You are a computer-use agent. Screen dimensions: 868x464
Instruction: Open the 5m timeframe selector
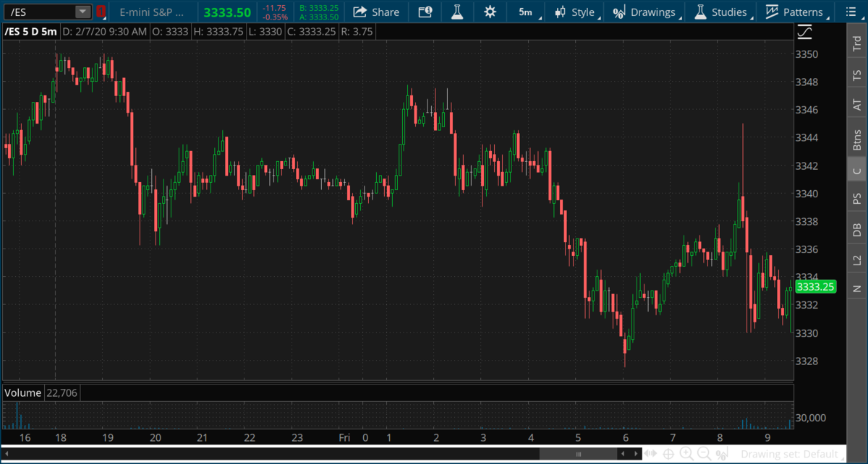point(526,12)
